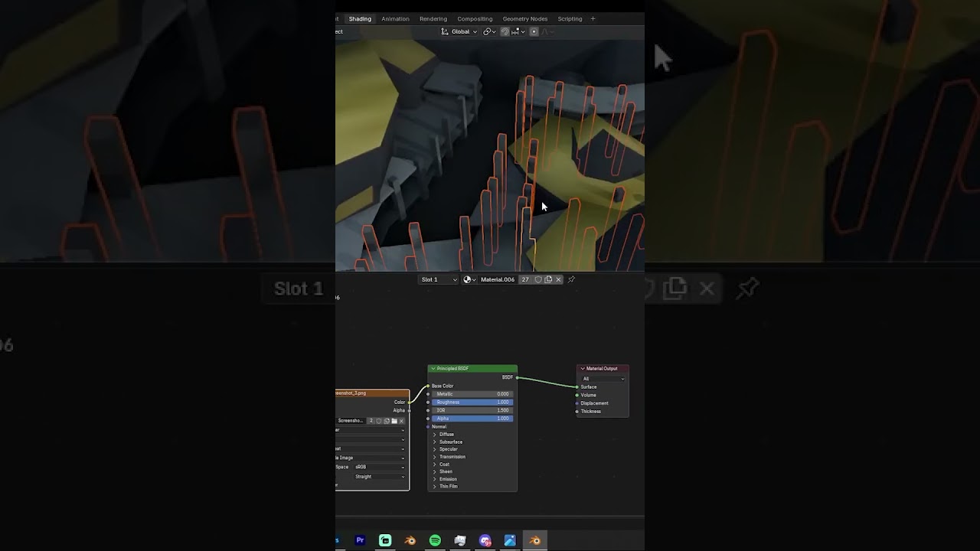Click the Volume input socket
The width and height of the screenshot is (980, 551).
tap(577, 395)
